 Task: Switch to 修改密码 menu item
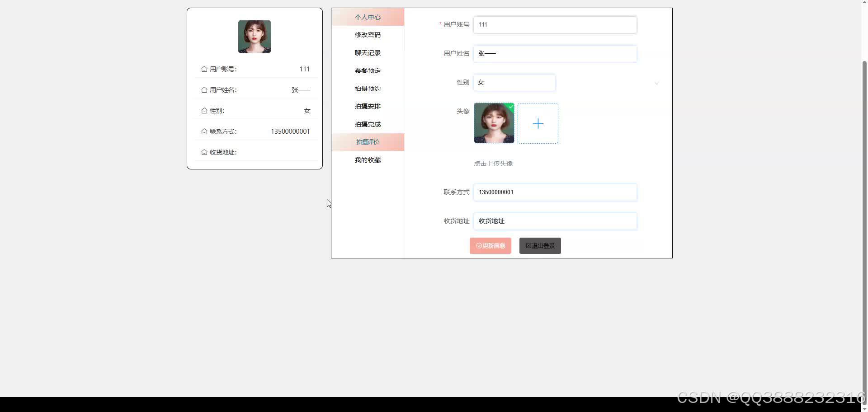click(x=368, y=35)
